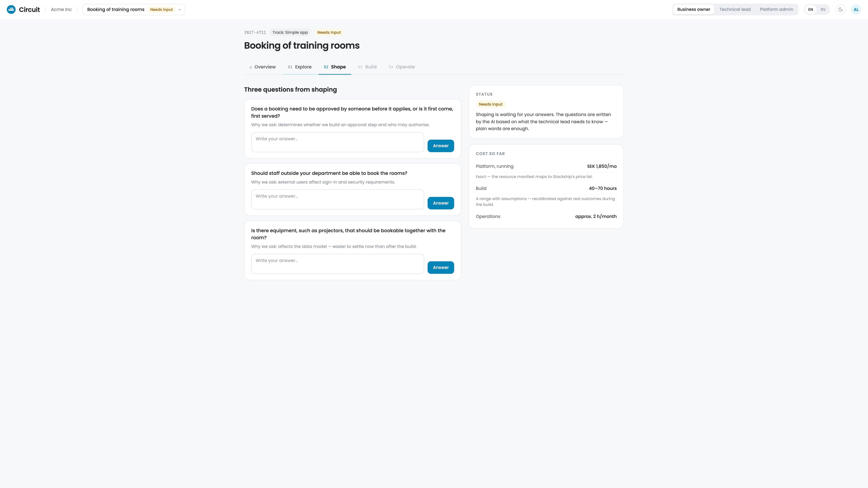
Task: Expand the Booking of training rooms selector
Action: (134, 9)
